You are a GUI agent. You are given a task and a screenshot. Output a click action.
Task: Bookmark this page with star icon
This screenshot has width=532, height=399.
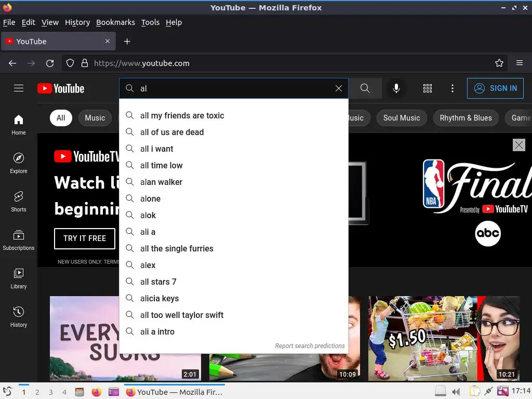click(x=499, y=63)
